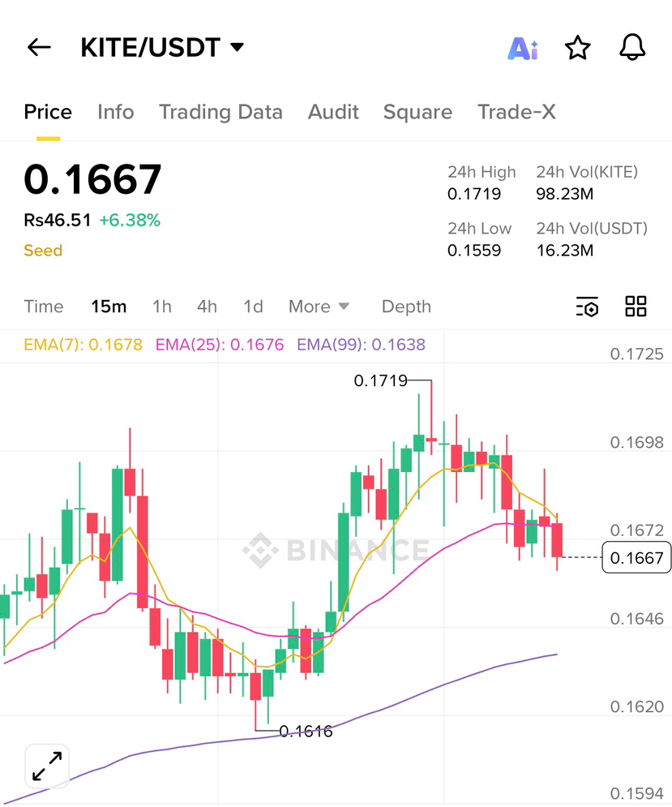Click the EMA(7) indicator label
672x807 pixels.
(83, 345)
